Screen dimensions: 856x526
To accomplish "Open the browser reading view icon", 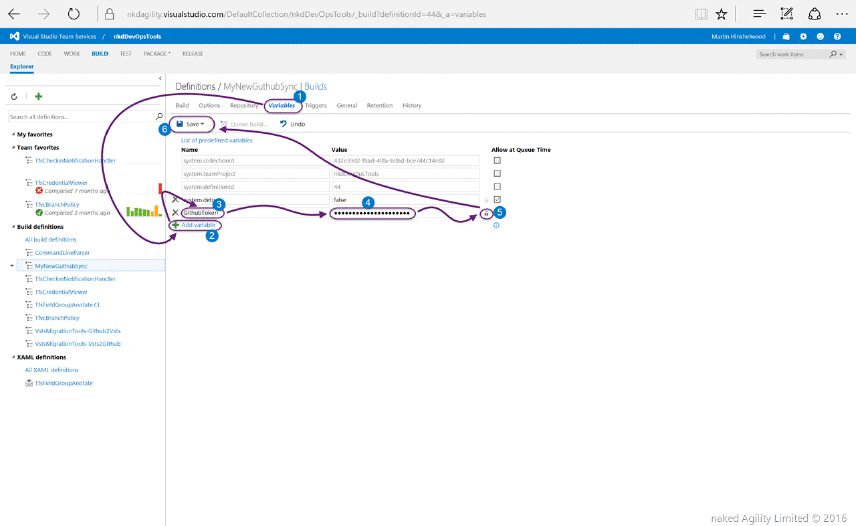I will click(x=701, y=14).
